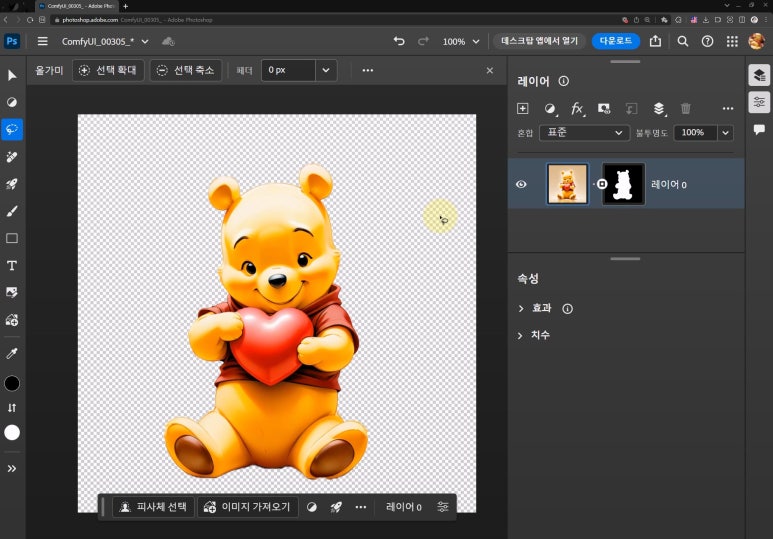The width and height of the screenshot is (773, 539).
Task: Click Import image in contextual bar
Action: click(x=248, y=506)
